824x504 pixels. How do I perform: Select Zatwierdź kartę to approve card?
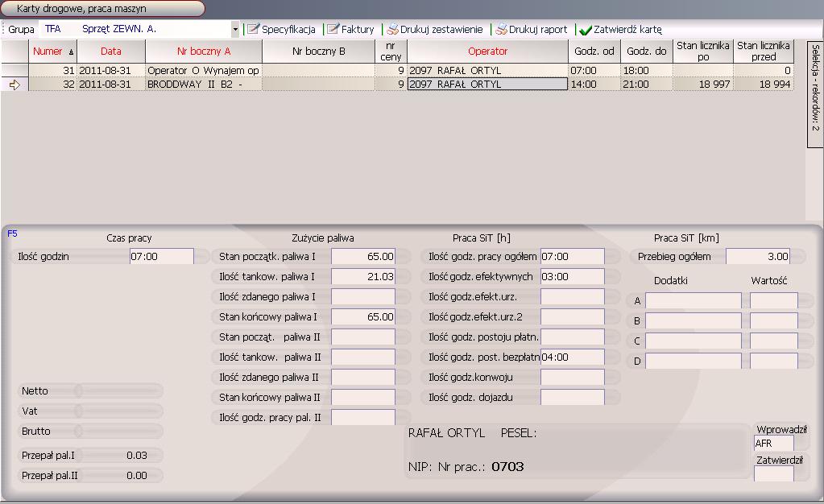point(621,30)
